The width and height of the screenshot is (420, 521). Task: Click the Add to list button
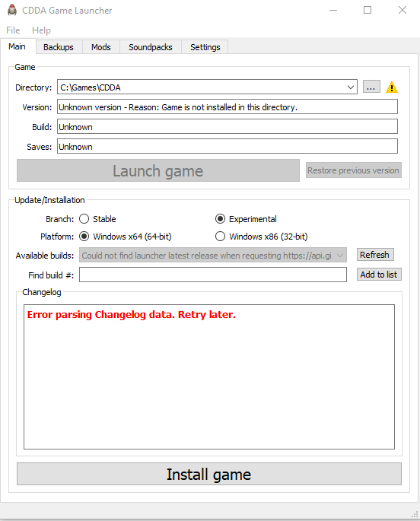pyautogui.click(x=379, y=275)
